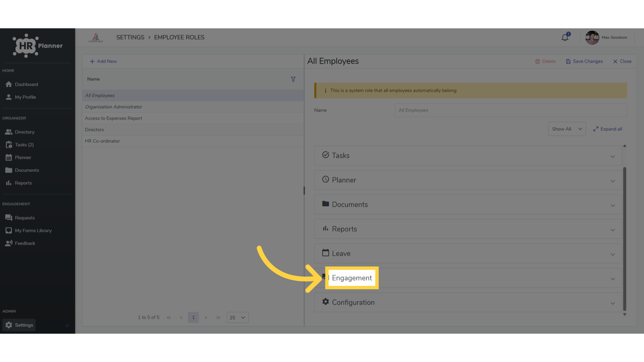The width and height of the screenshot is (644, 362).
Task: Select the All Employees role row
Action: [x=193, y=96]
